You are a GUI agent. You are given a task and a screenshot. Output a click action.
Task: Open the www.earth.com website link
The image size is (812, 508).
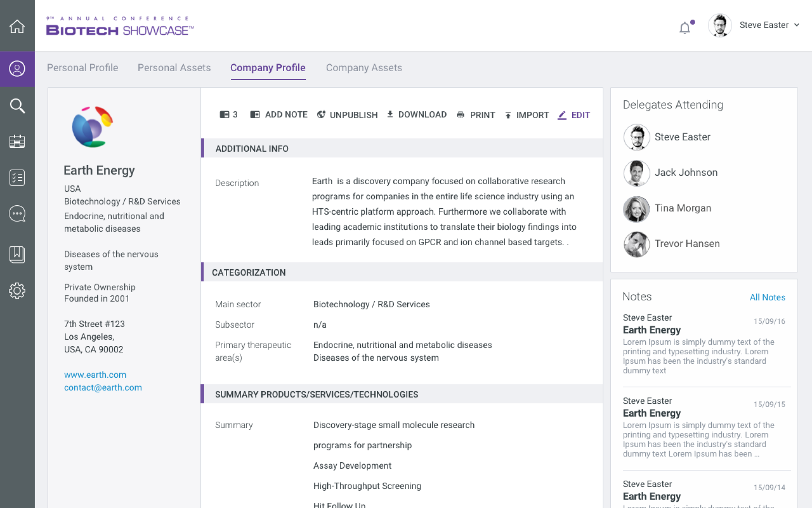pos(95,375)
